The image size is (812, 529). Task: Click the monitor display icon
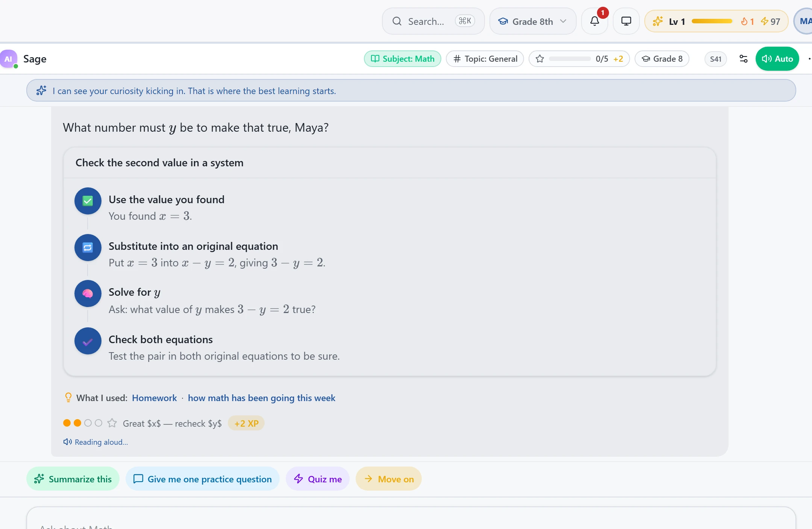626,21
